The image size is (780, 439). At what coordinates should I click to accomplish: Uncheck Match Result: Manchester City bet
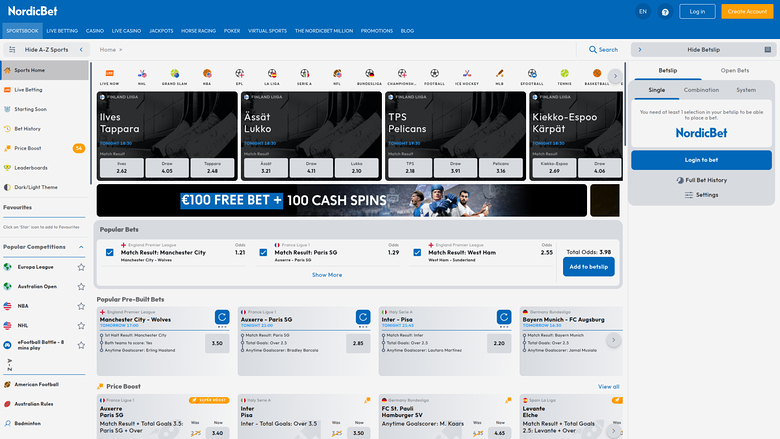click(109, 253)
